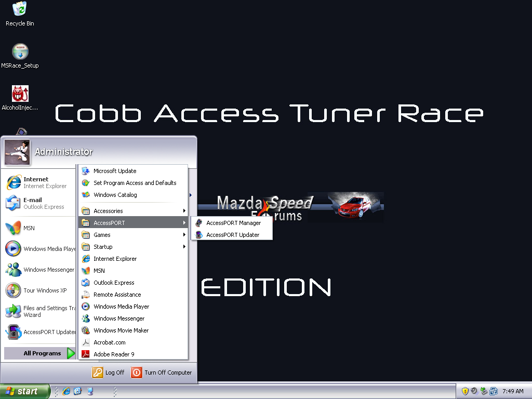Launch Internet Explorer from All Programs list

134,259
